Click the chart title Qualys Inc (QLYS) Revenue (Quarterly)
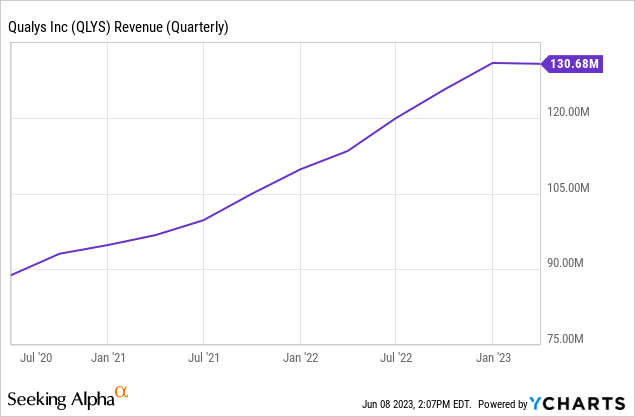Viewport: 635px width, 417px height. 118,27
